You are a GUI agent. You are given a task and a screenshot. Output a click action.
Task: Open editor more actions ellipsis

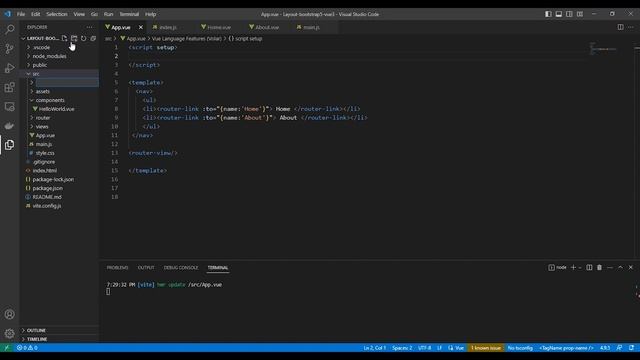coord(631,27)
